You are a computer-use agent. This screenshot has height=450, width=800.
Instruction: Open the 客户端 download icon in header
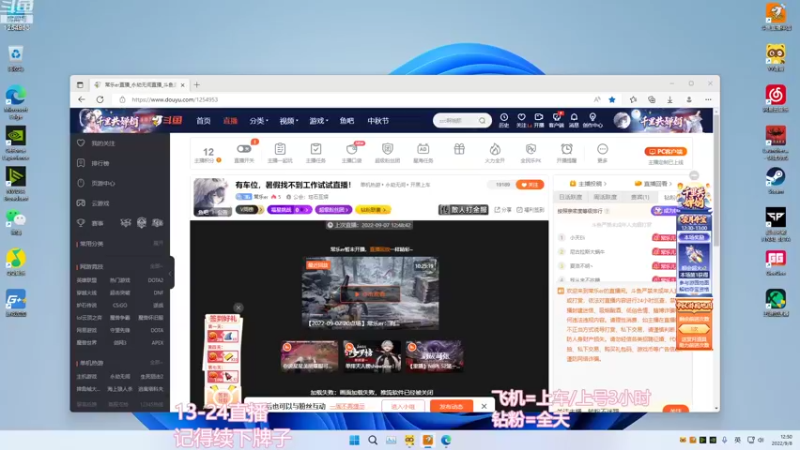click(557, 117)
